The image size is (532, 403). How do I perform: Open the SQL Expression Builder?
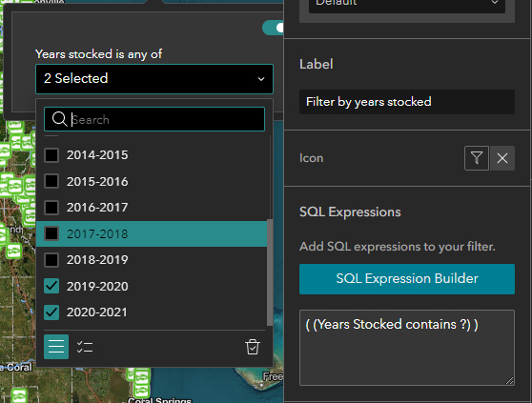[407, 279]
